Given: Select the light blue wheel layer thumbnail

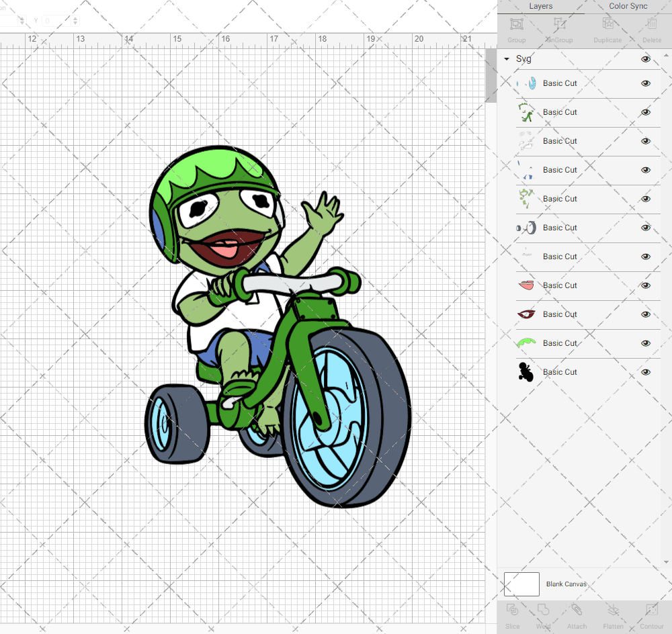Looking at the screenshot, I should coord(526,83).
